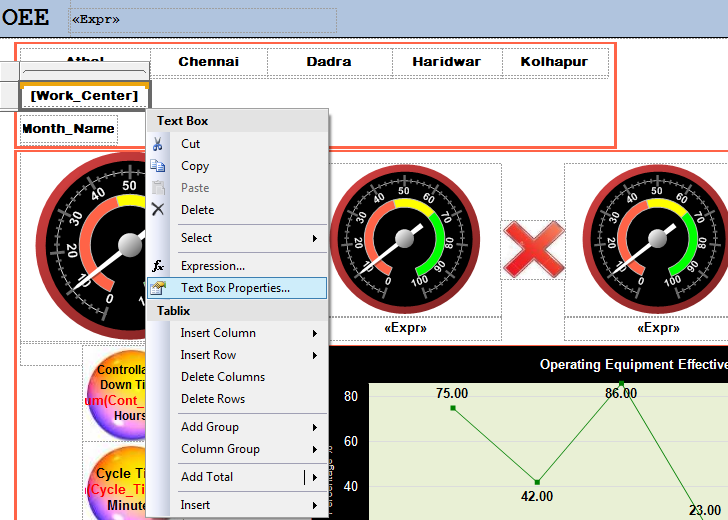Click the «Expr» box beside OEE title

click(x=203, y=20)
